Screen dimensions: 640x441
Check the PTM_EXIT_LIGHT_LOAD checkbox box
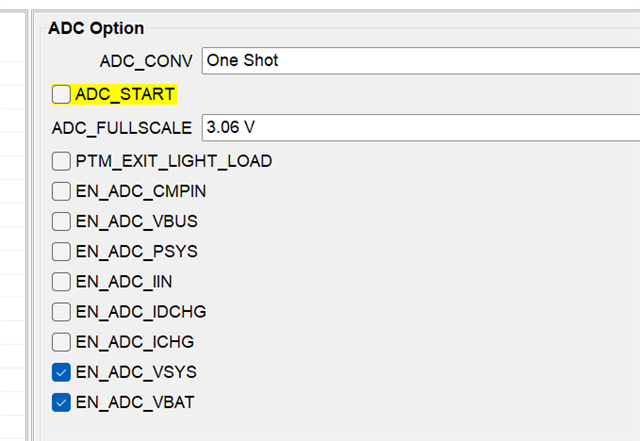(61, 161)
